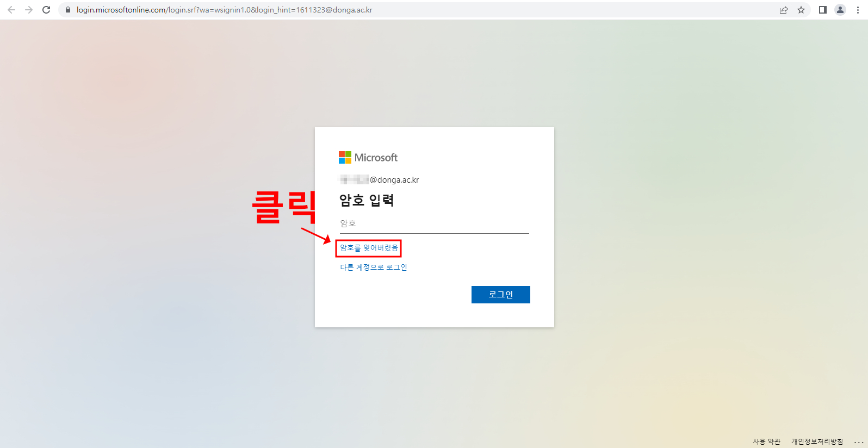Click the 암호를 잊어버렸음 link

[x=369, y=248]
